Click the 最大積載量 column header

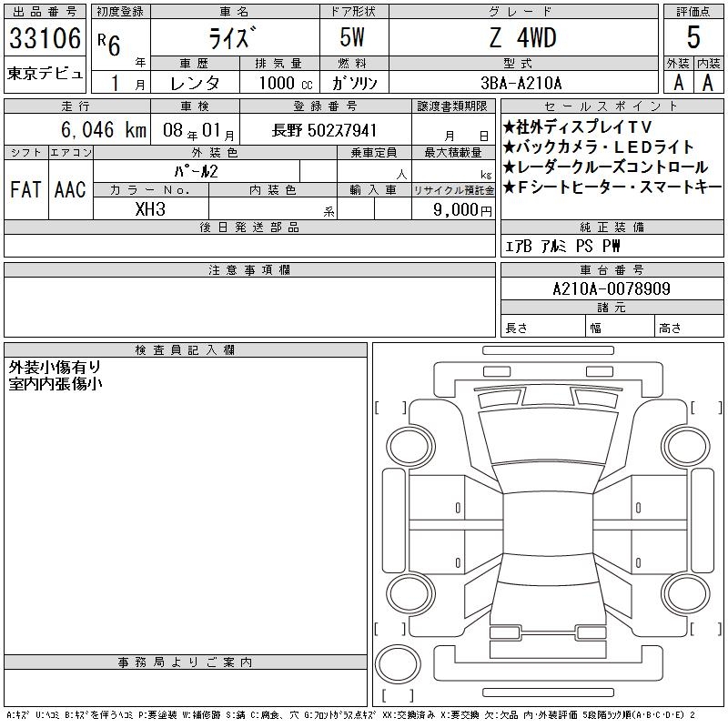[x=453, y=152]
